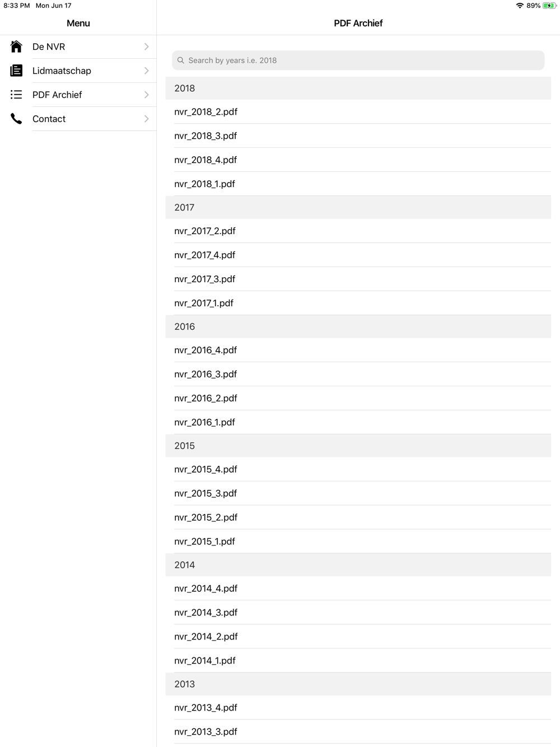Open nvr_2017_4.pdf file

[x=358, y=255]
